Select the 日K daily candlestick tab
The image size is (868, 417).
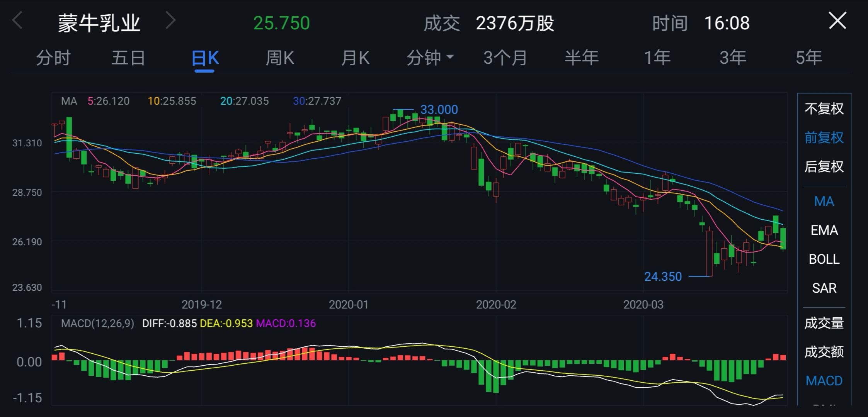point(205,58)
